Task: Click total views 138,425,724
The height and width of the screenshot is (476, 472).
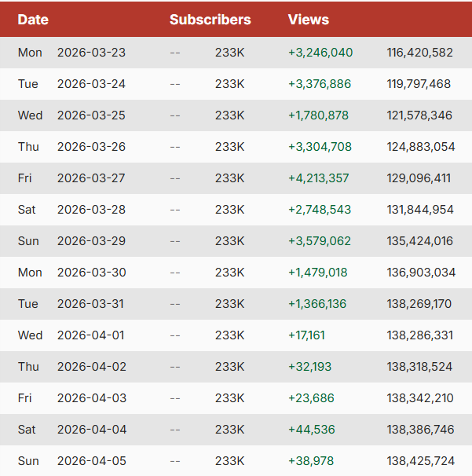Action: (x=421, y=461)
